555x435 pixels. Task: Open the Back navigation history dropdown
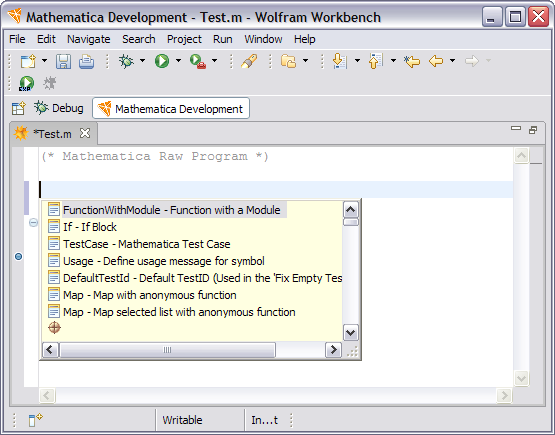click(x=452, y=61)
